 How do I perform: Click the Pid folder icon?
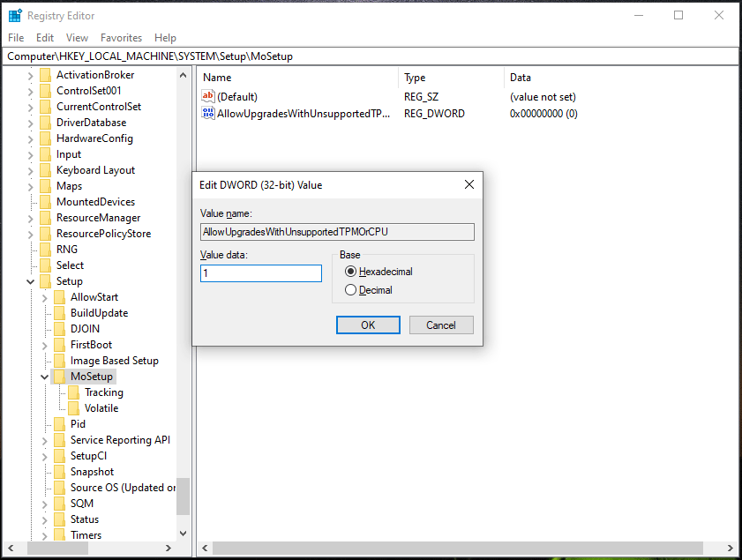[x=60, y=424]
